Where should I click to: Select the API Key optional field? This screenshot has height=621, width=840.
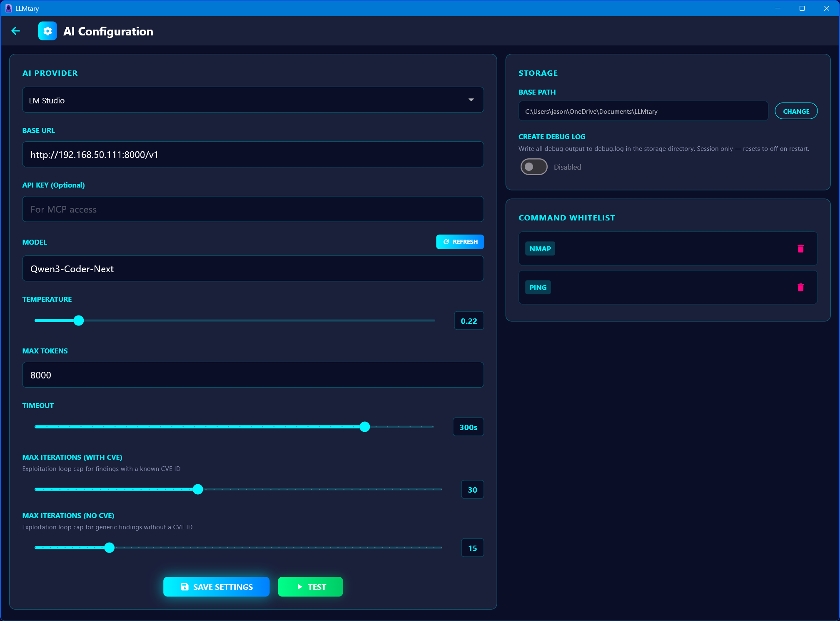[x=253, y=209]
